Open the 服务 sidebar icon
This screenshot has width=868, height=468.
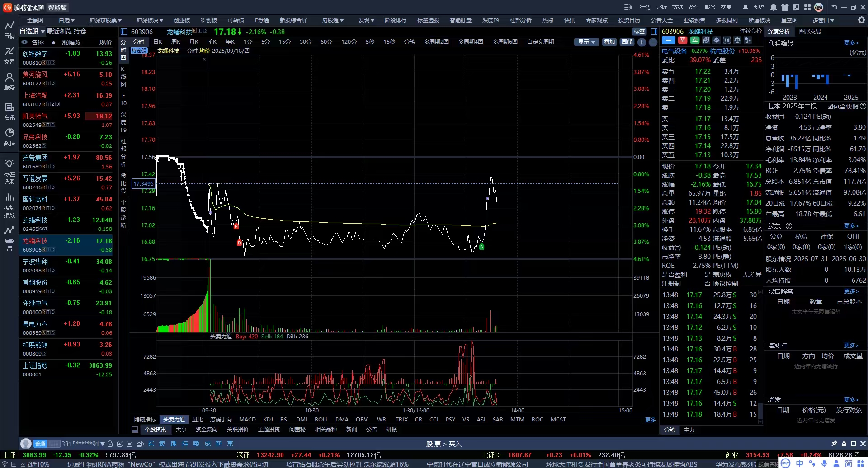[x=9, y=81]
